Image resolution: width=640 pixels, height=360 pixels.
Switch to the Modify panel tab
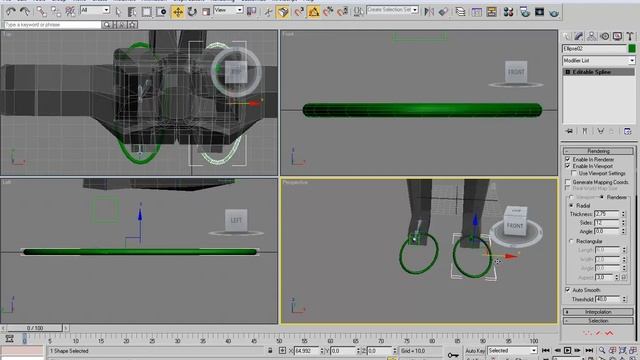tap(579, 36)
